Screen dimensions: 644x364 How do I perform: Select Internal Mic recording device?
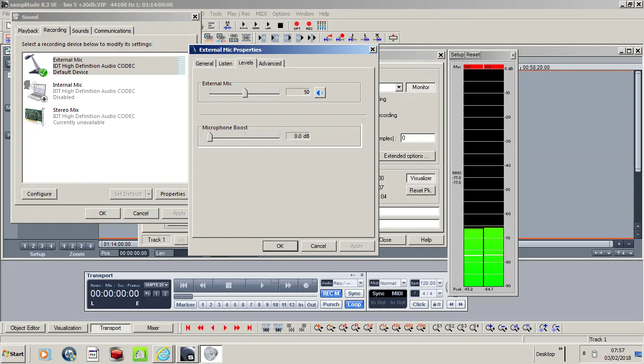68,91
